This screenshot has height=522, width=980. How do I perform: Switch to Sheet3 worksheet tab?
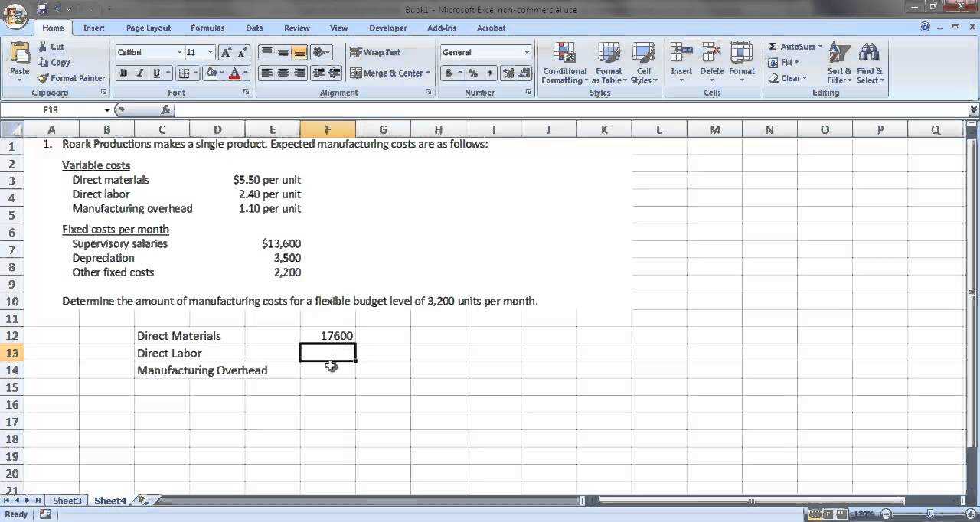67,501
